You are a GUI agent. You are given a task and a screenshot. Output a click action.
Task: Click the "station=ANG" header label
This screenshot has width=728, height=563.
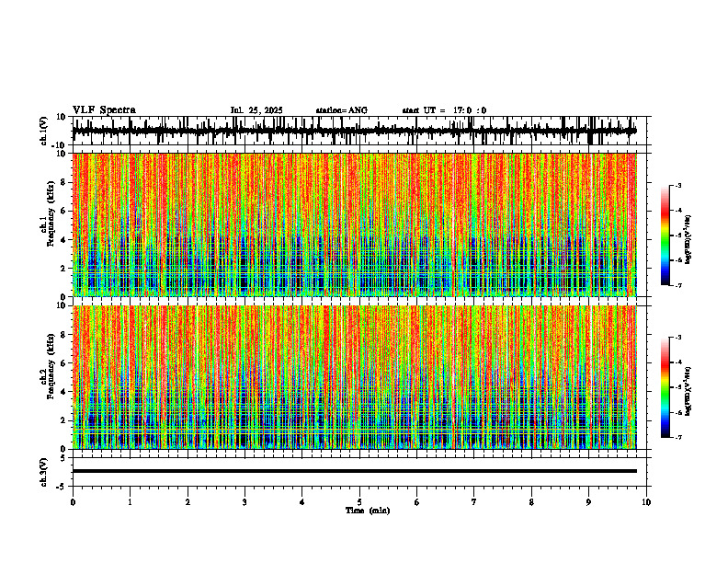pos(341,110)
